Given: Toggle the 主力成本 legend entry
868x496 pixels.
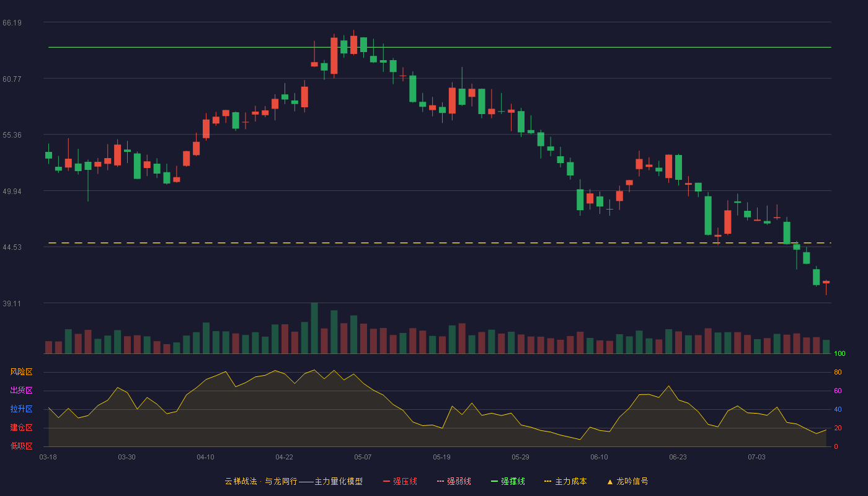Looking at the screenshot, I should 565,481.
